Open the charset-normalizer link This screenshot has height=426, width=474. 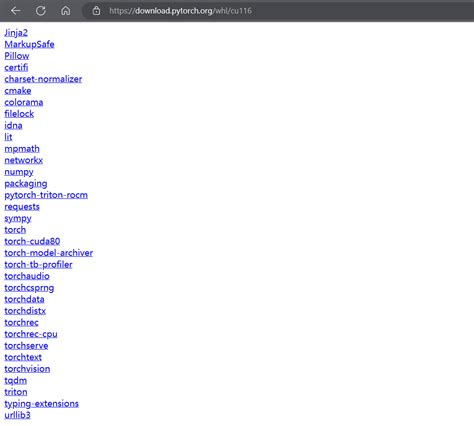(43, 79)
